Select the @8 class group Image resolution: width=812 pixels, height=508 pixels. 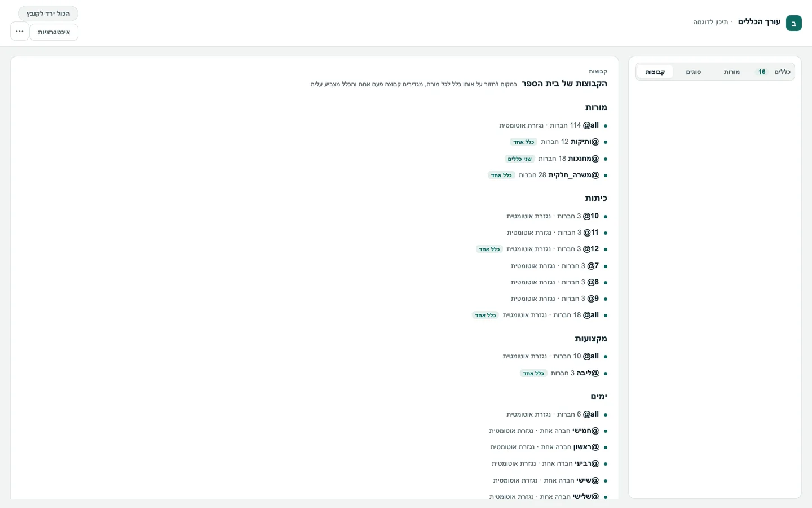559,282
